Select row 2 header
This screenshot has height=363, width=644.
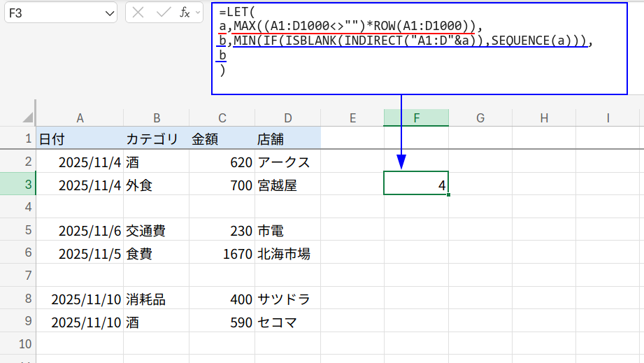point(18,161)
